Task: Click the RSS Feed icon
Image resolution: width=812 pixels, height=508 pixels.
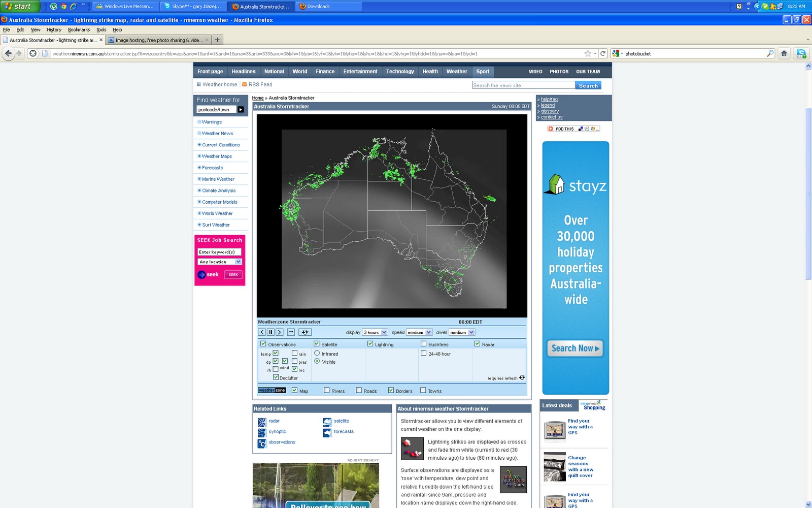Action: click(x=244, y=84)
